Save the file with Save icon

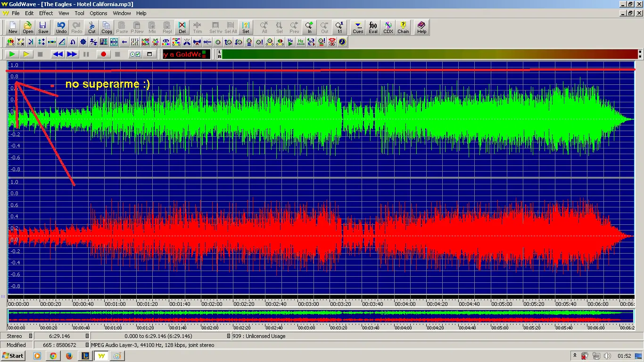pyautogui.click(x=43, y=27)
